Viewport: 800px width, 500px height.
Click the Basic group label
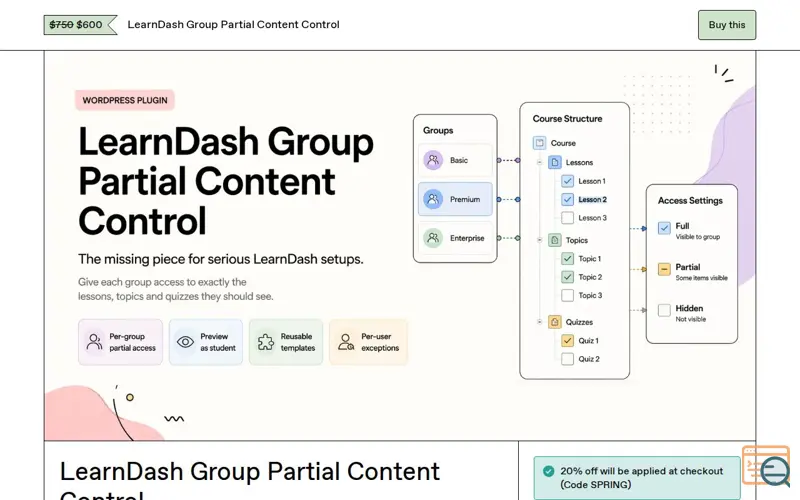tap(459, 160)
